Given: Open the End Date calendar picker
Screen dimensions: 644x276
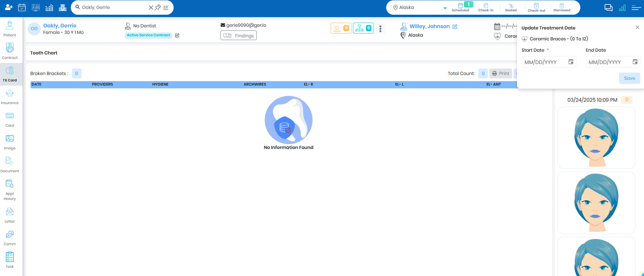Looking at the screenshot, I should (x=635, y=62).
